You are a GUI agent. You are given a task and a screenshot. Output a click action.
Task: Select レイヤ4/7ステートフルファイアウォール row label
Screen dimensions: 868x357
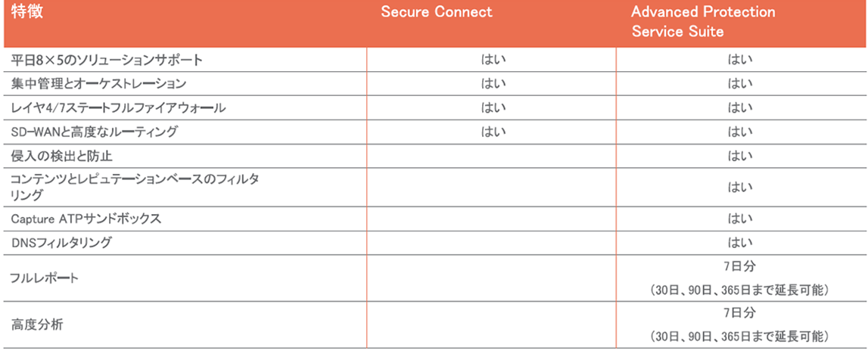pos(119,108)
